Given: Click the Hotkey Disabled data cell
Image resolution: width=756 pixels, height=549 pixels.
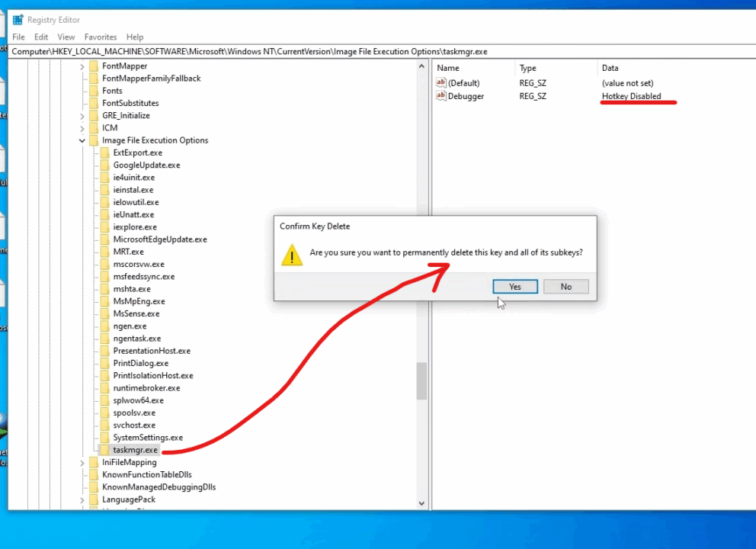Looking at the screenshot, I should [631, 96].
